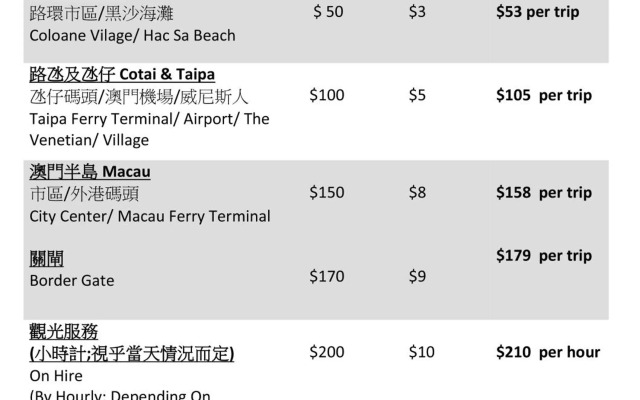640x400 pixels.
Task: Select the Macau peninsula heading
Action: point(90,171)
